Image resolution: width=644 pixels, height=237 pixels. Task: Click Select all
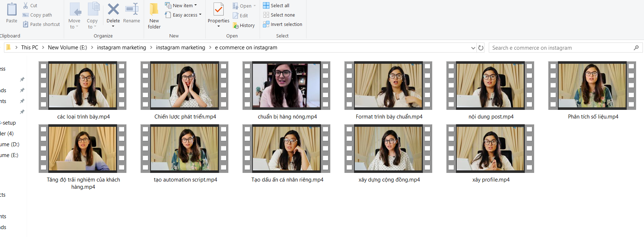[x=276, y=5]
